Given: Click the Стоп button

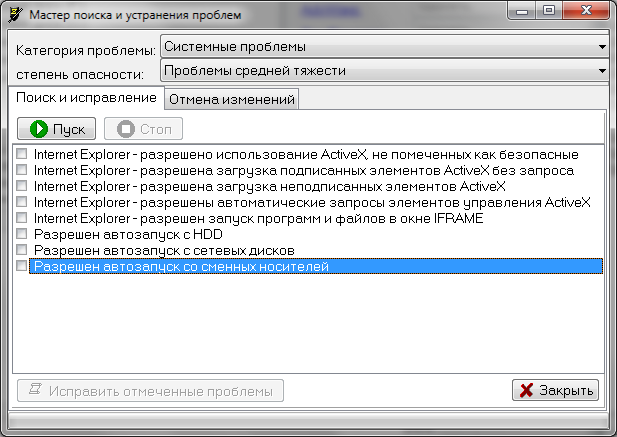Looking at the screenshot, I should pos(143,129).
